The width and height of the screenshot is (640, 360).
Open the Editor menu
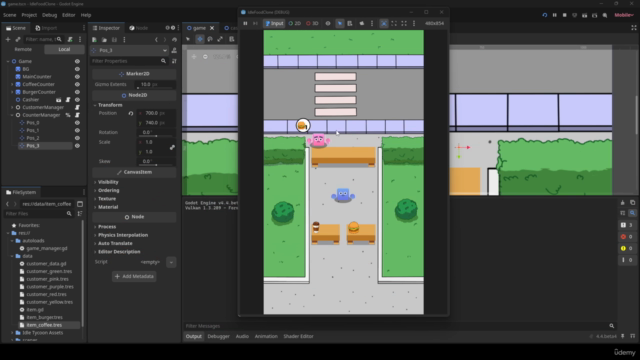coord(69,15)
